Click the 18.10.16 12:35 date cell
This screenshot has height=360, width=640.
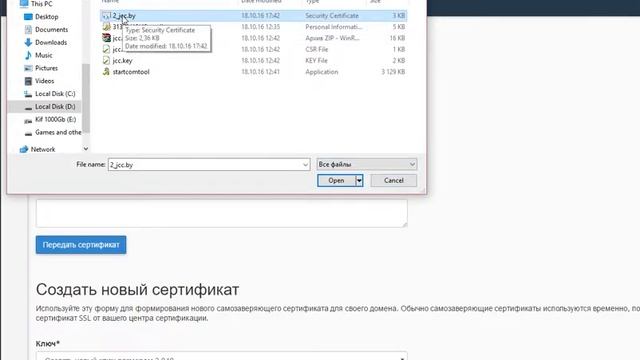(260, 27)
